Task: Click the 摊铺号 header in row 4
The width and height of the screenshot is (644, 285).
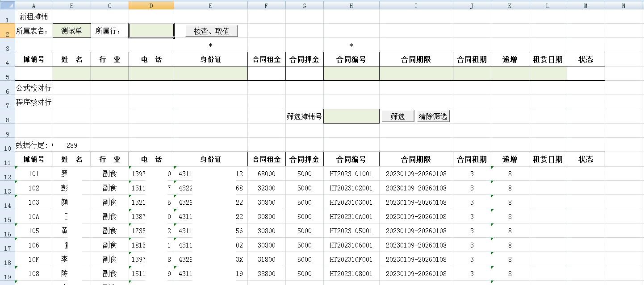Action: (34, 59)
